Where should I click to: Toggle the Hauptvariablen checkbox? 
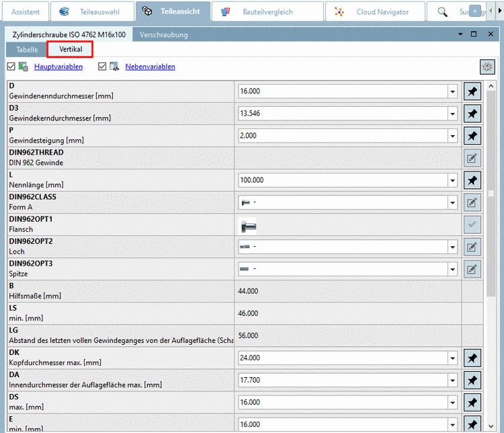click(11, 67)
